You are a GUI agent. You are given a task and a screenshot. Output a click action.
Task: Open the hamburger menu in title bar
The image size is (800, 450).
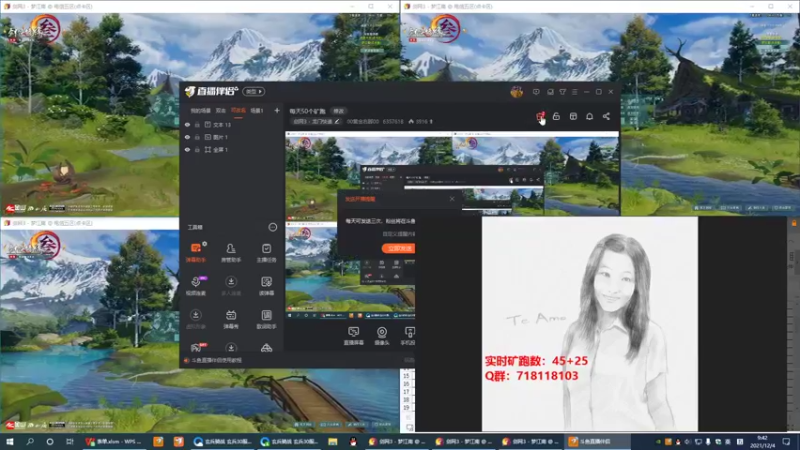pyautogui.click(x=574, y=92)
